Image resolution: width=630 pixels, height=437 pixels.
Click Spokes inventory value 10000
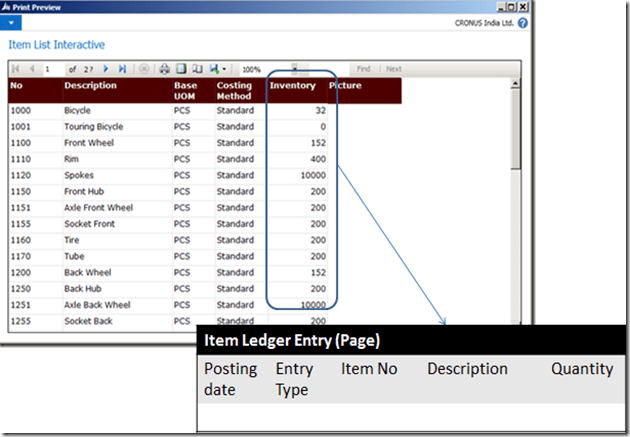click(x=313, y=175)
